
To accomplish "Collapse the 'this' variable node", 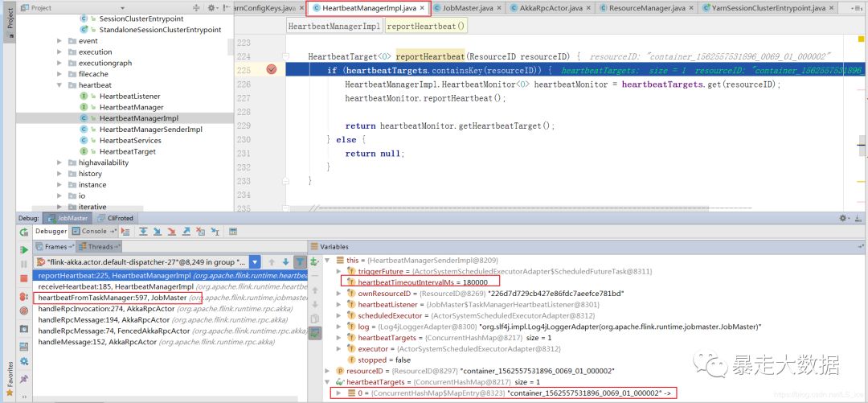I will point(326,260).
